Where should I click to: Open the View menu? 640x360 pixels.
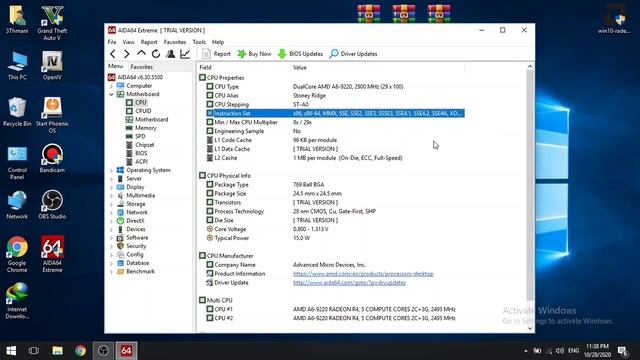tap(129, 42)
